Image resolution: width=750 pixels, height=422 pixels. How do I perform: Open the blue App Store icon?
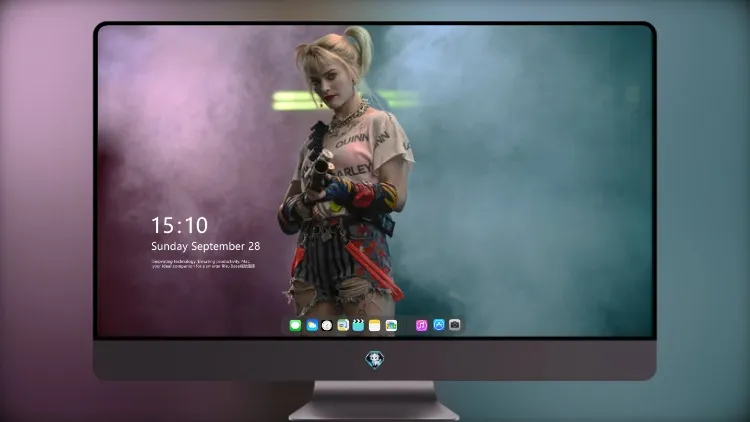click(439, 325)
